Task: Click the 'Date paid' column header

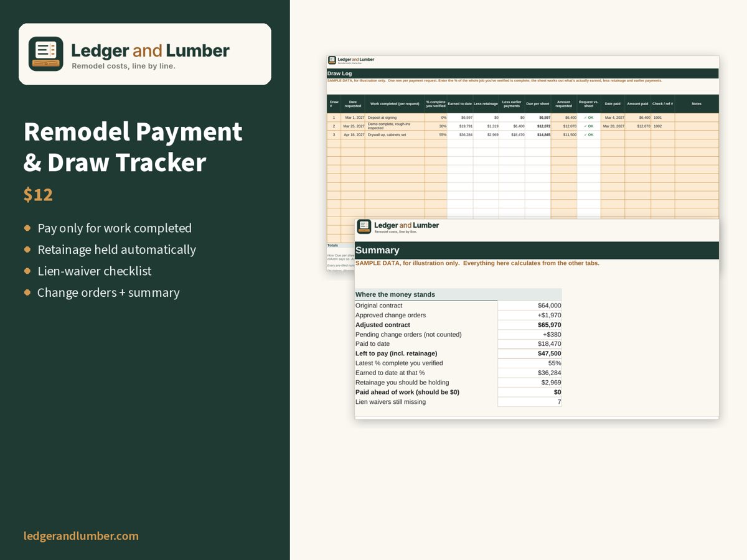Action: pyautogui.click(x=613, y=104)
